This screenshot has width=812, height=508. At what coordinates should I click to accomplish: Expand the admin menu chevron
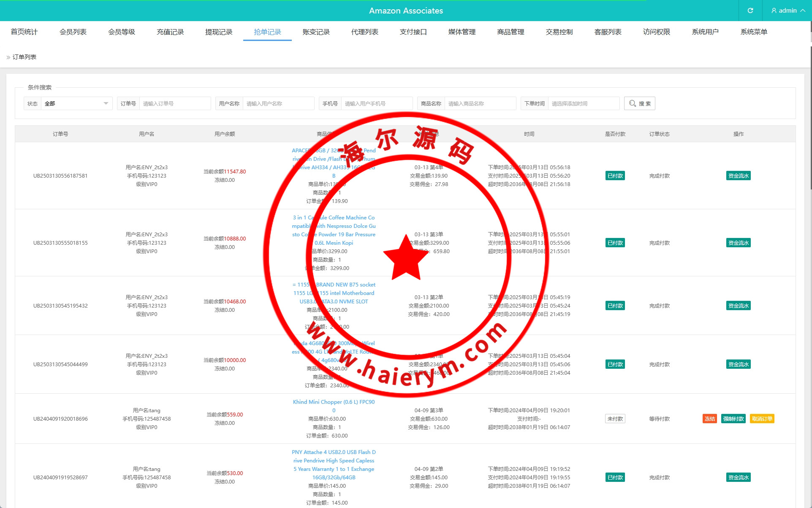pos(803,11)
